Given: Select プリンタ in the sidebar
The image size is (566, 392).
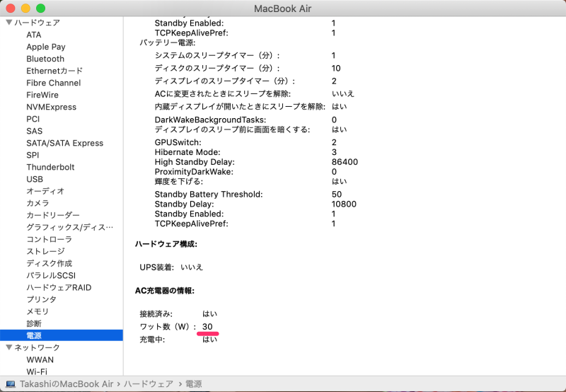Looking at the screenshot, I should 41,299.
